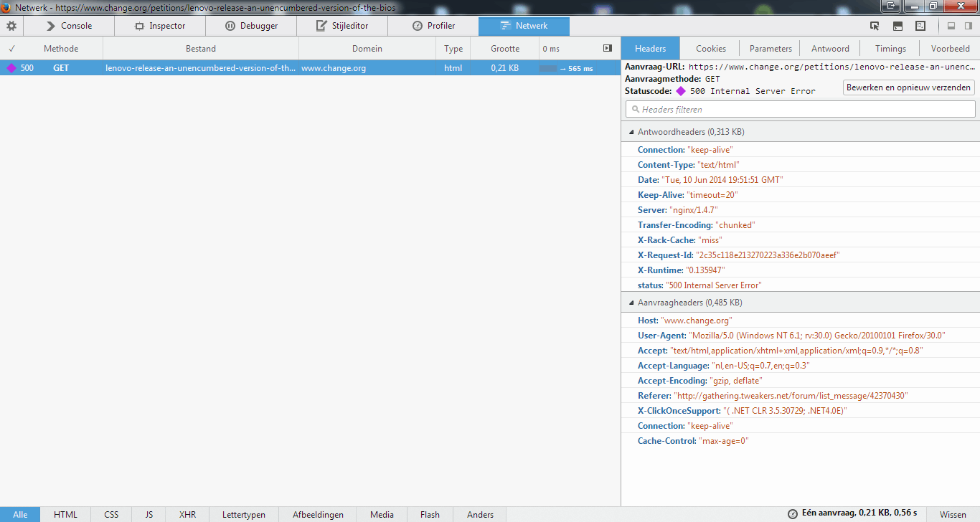Screen dimensions: 980x522
Task: Activate the pick element from page tool
Action: coord(875,26)
